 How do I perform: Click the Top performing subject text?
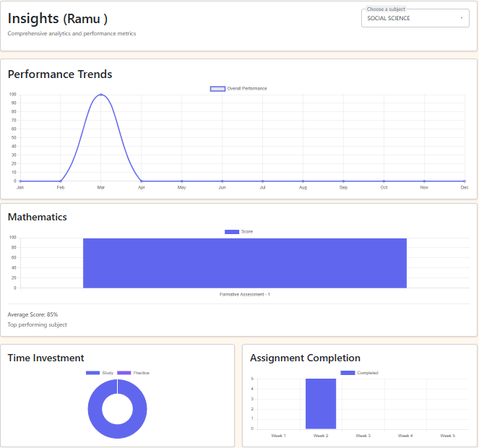coord(37,325)
